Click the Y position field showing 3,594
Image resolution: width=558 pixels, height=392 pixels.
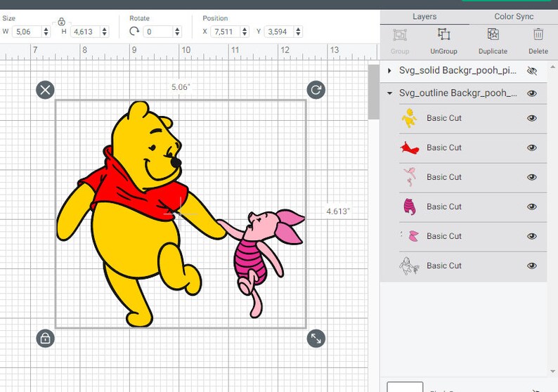coord(280,32)
